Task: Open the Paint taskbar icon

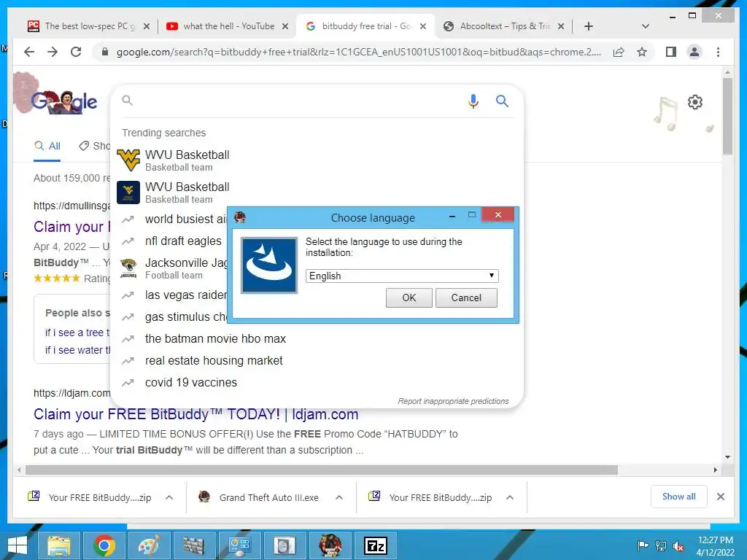Action: click(149, 545)
